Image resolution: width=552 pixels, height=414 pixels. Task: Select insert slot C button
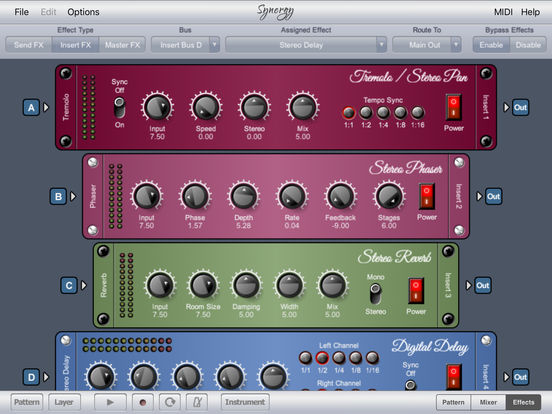(69, 286)
